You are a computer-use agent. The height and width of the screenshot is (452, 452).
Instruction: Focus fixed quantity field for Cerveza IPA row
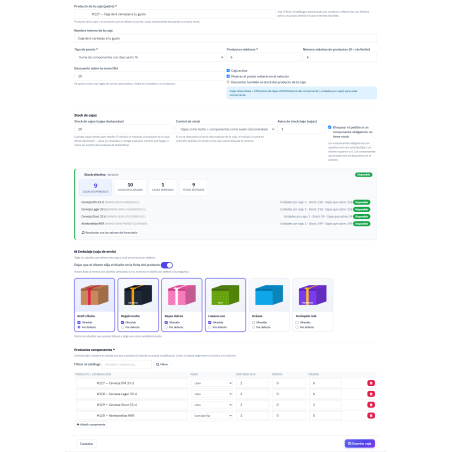click(x=252, y=383)
